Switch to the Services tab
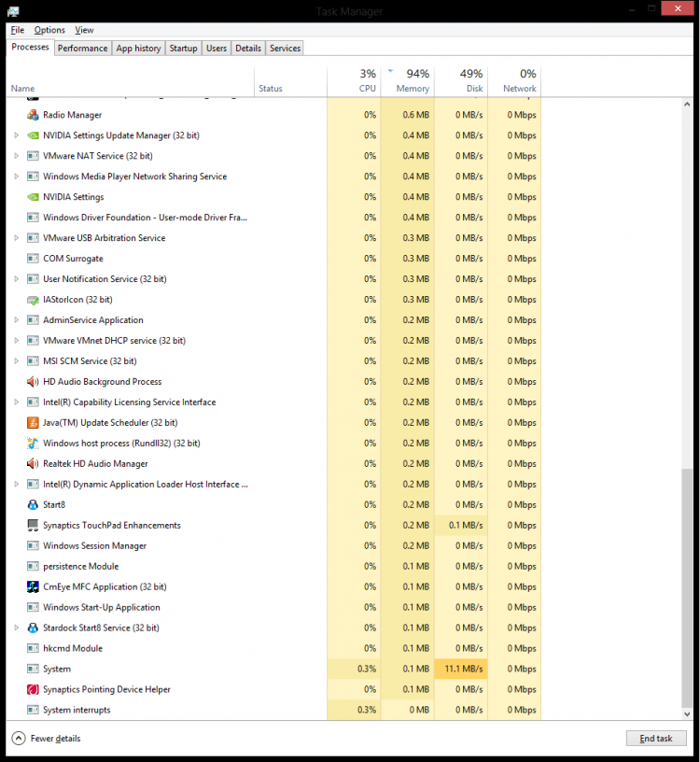700x762 pixels. (x=286, y=49)
